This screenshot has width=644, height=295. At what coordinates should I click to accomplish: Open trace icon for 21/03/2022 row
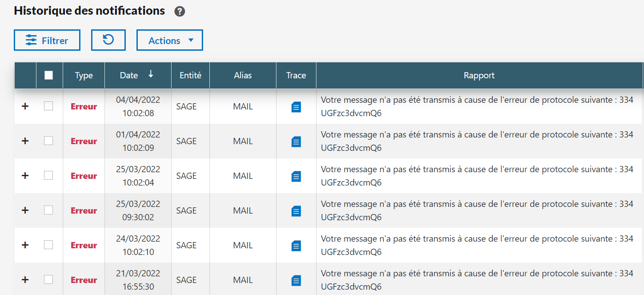296,280
